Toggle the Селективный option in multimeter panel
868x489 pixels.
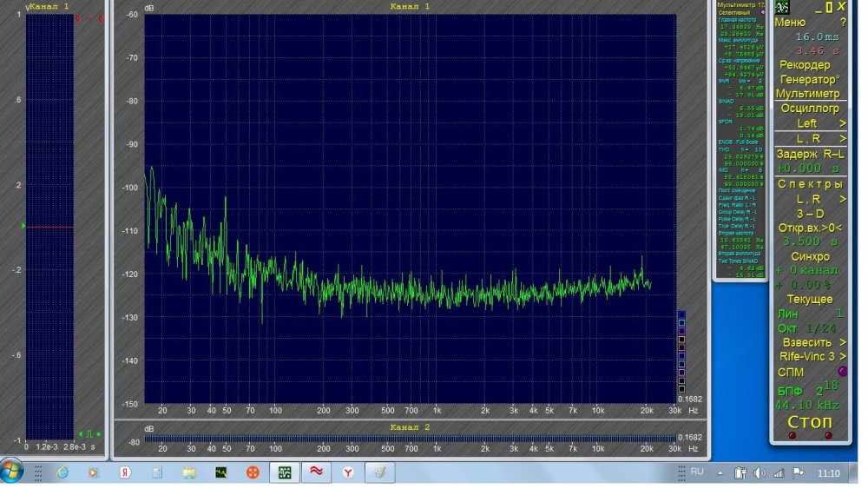(736, 13)
